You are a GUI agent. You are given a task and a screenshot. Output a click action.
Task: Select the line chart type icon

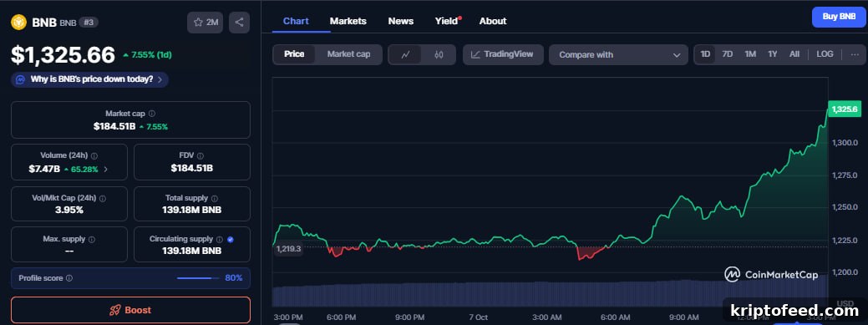click(x=405, y=55)
